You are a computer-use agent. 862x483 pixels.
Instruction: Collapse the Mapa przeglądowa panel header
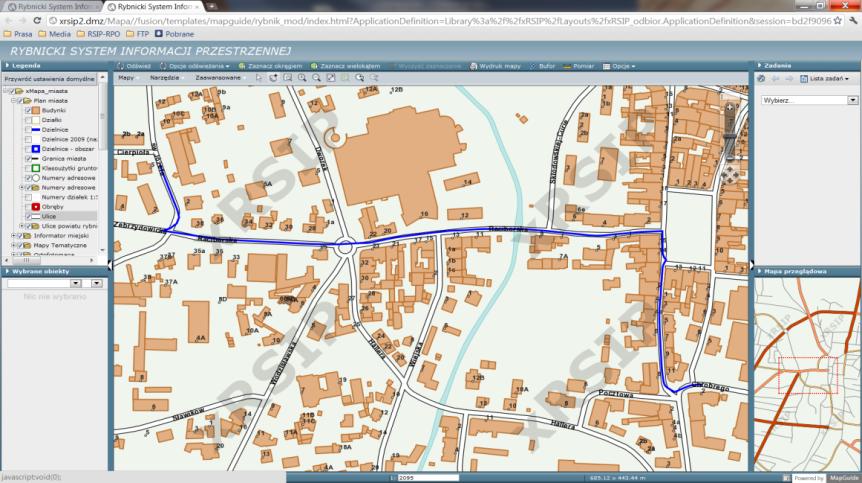click(805, 271)
